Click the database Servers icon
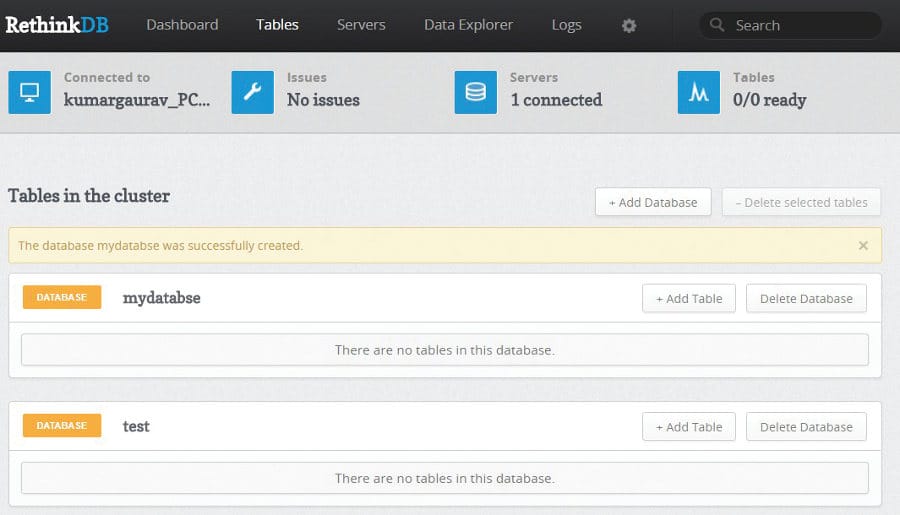 [x=476, y=92]
